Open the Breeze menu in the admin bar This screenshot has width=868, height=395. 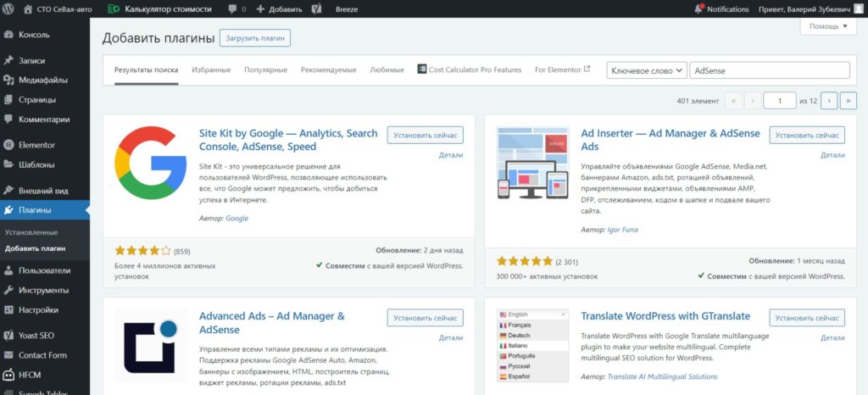[x=347, y=8]
